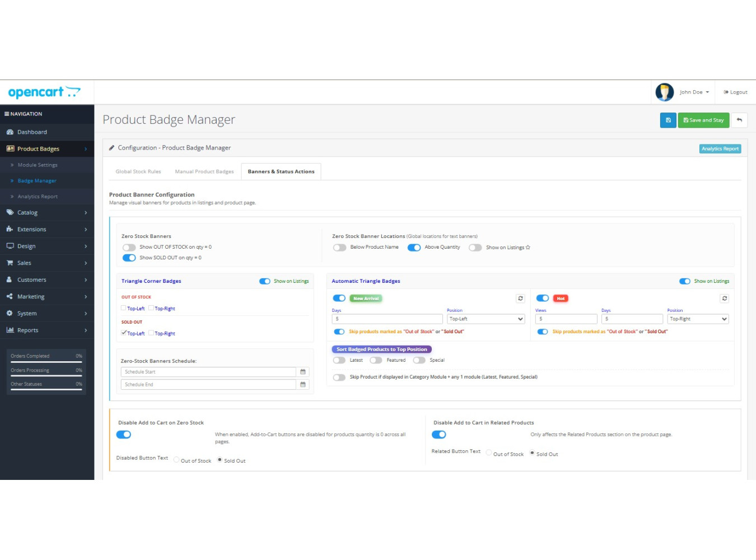Click the Hot badge refresh icon
Viewport: 756px width, 560px height.
click(x=725, y=298)
